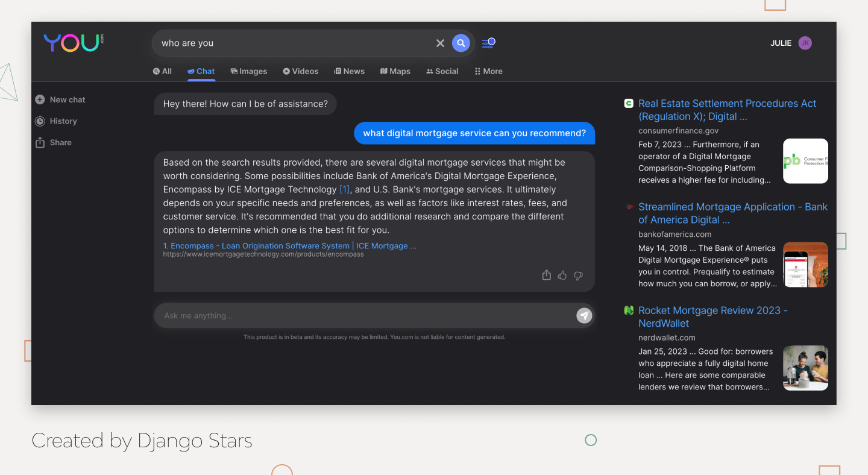
Task: Open Real Estate Settlement Procedures Act result
Action: [727, 110]
